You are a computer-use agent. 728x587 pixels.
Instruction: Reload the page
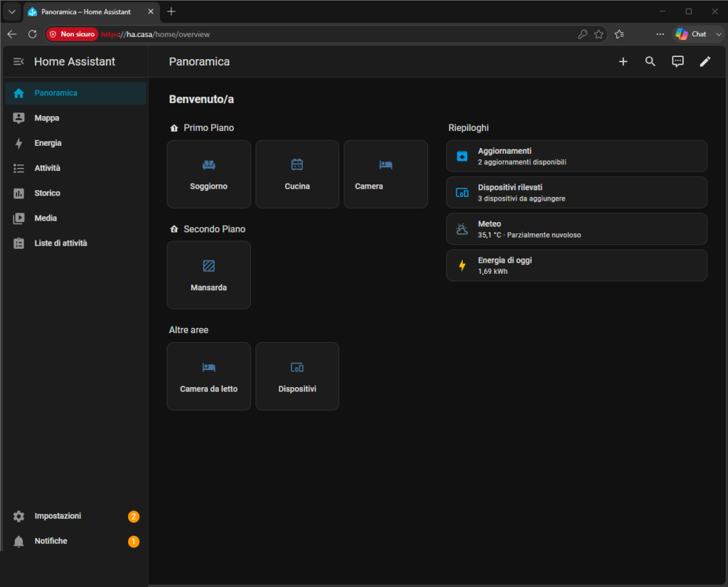pyautogui.click(x=32, y=34)
